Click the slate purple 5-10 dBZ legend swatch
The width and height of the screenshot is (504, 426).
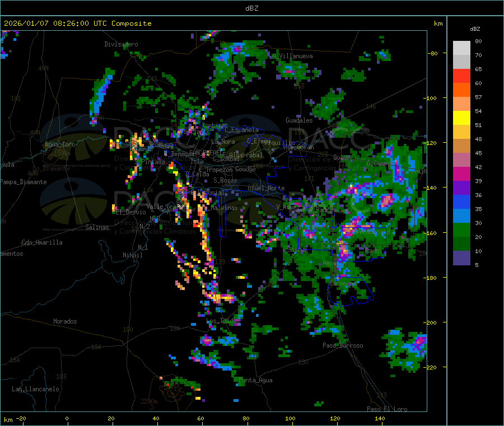(x=461, y=258)
